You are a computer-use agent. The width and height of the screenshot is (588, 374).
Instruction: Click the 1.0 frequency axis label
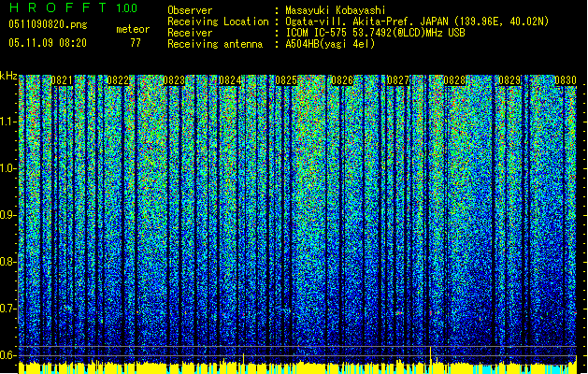point(8,168)
